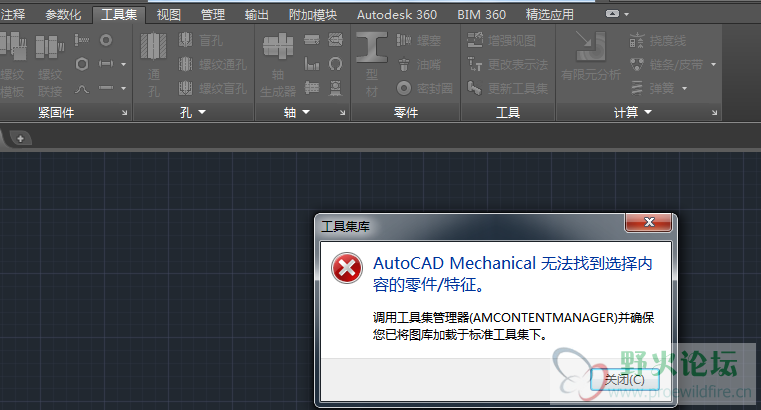Click the 关闭(C) button in dialog
This screenshot has width=761, height=410.
[625, 379]
